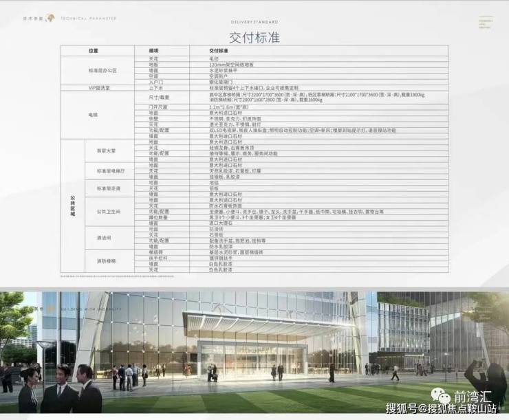Viewport: 509px width, 420px height.
Task: Click the 防水乳胶漆 value
Action: [x=221, y=247]
